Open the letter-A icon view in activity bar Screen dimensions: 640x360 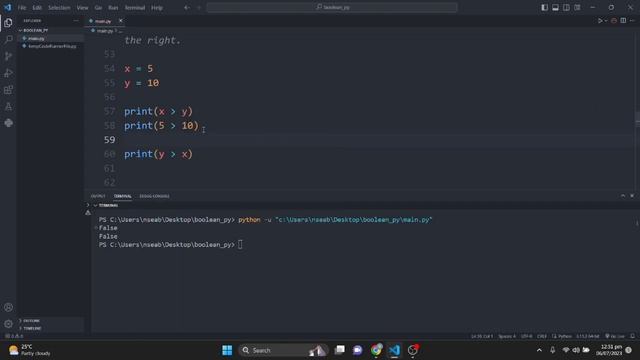point(8,107)
